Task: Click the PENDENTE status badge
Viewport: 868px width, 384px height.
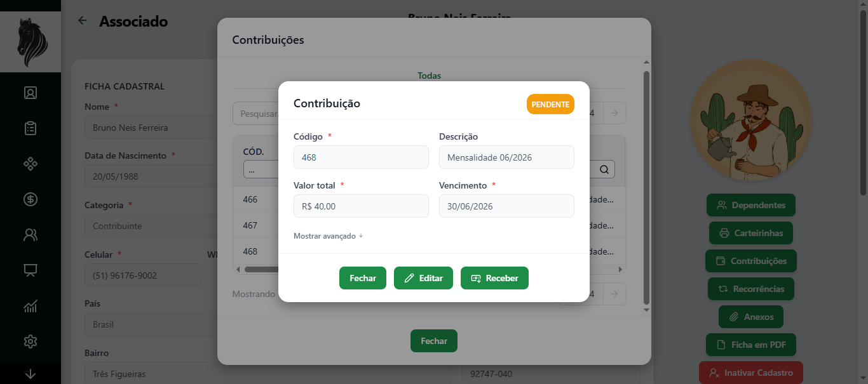Action: [x=550, y=104]
